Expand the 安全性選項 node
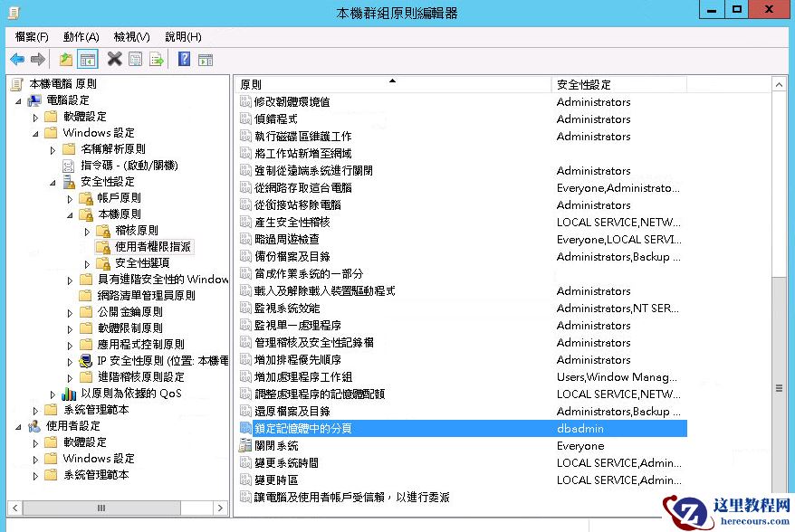This screenshot has width=795, height=532. point(87,264)
